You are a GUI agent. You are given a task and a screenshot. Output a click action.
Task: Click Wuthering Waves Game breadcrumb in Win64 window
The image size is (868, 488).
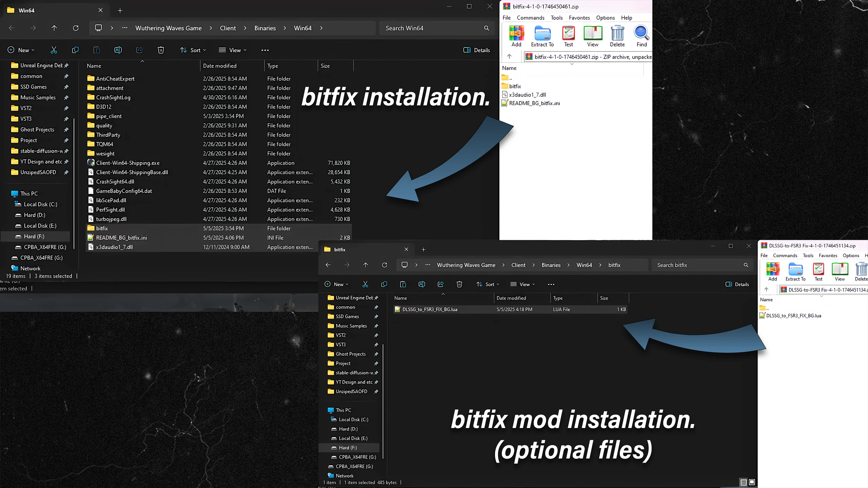(x=169, y=28)
